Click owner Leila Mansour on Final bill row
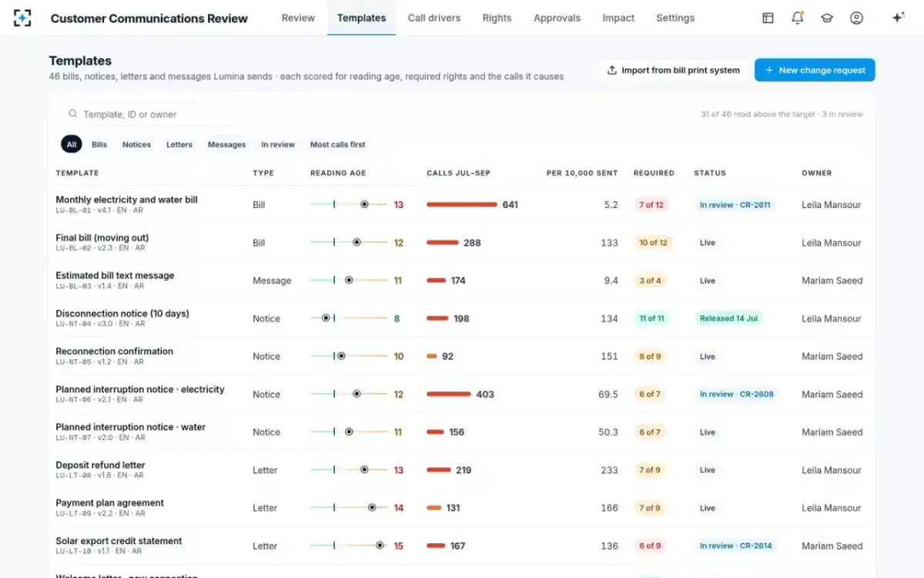 832,243
